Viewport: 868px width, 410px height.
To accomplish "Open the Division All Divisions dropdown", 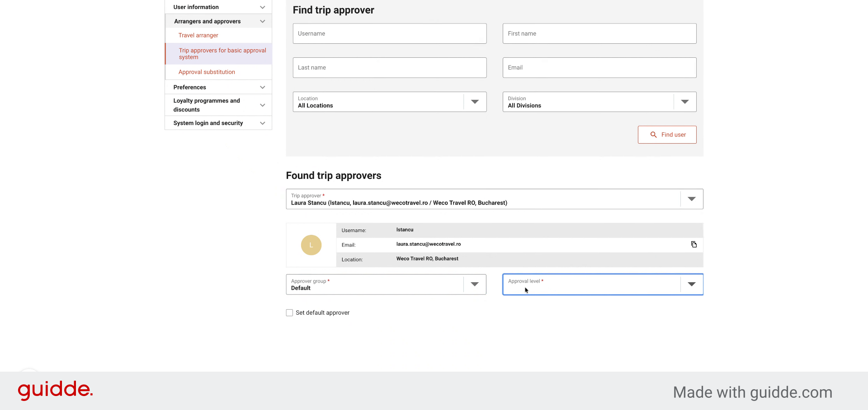I will coord(599,102).
